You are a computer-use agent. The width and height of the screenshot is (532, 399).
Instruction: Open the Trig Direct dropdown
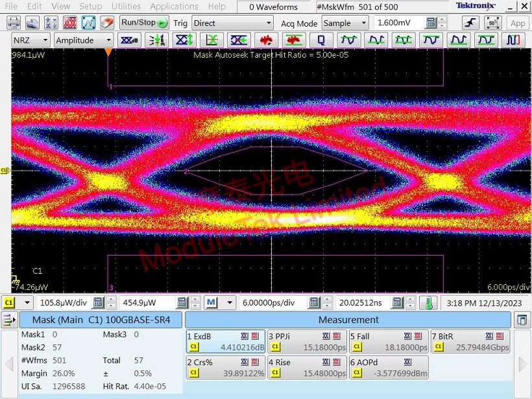tap(230, 21)
